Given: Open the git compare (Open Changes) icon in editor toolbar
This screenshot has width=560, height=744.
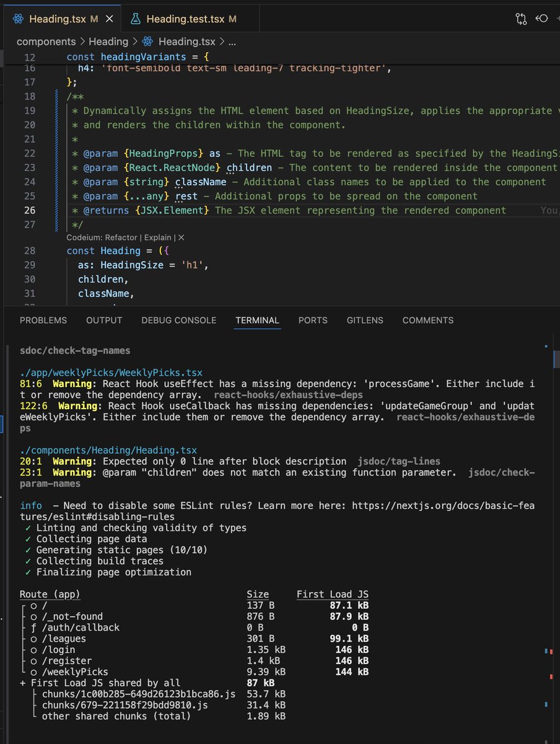Looking at the screenshot, I should point(521,19).
